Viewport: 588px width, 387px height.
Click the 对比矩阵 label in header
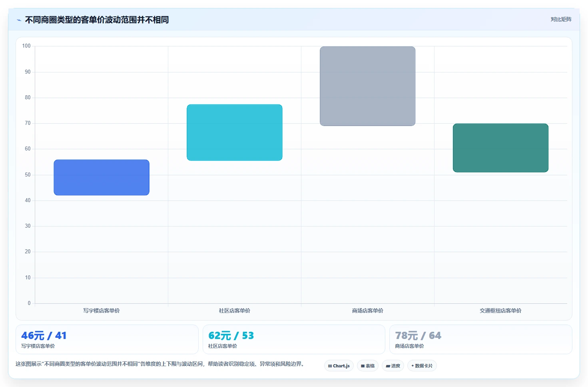[561, 19]
